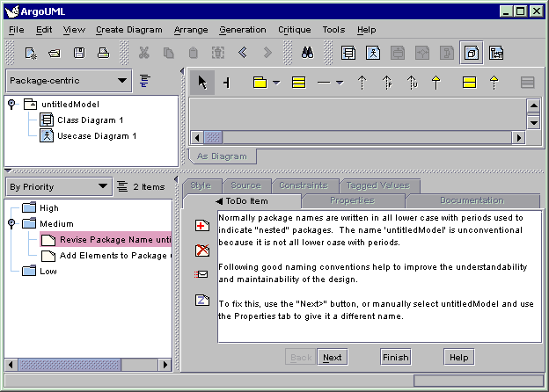The width and height of the screenshot is (549, 392).
Task: Click the Cut scissors icon
Action: pos(144,53)
